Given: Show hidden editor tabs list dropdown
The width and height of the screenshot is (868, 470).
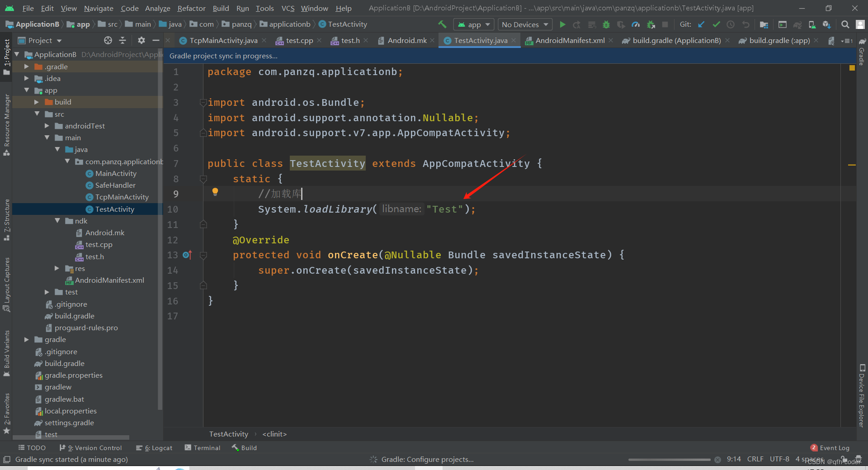Looking at the screenshot, I should pos(847,41).
